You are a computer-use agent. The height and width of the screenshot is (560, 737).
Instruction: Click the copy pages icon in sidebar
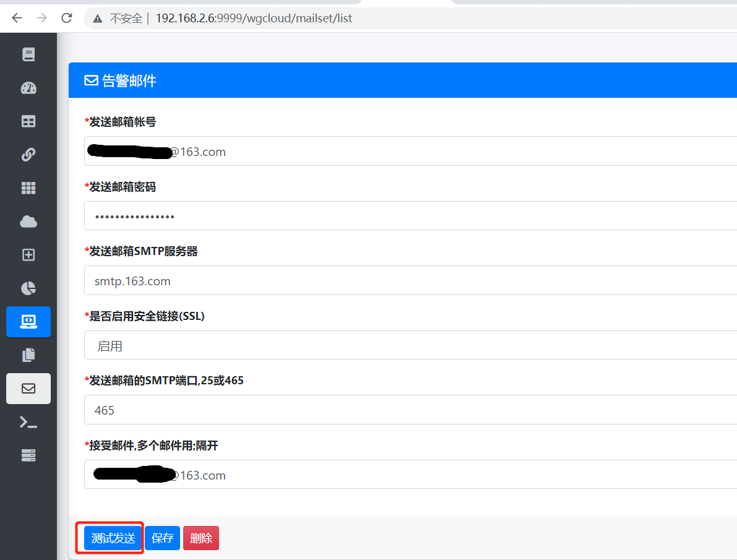[28, 355]
